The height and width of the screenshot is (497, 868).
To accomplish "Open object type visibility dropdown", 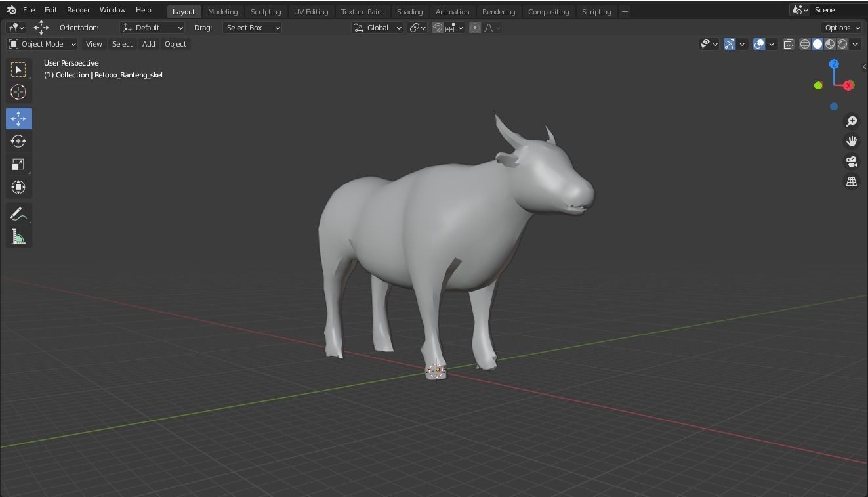I will click(709, 44).
